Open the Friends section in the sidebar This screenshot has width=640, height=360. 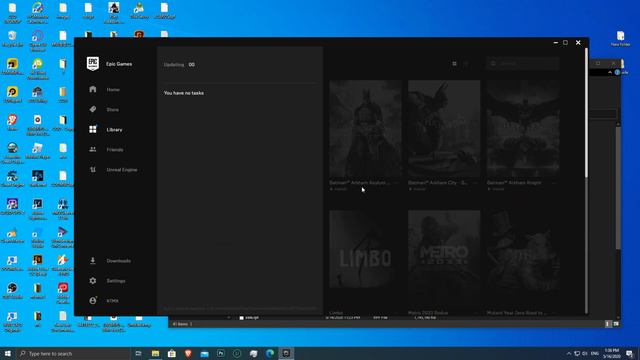[106, 149]
